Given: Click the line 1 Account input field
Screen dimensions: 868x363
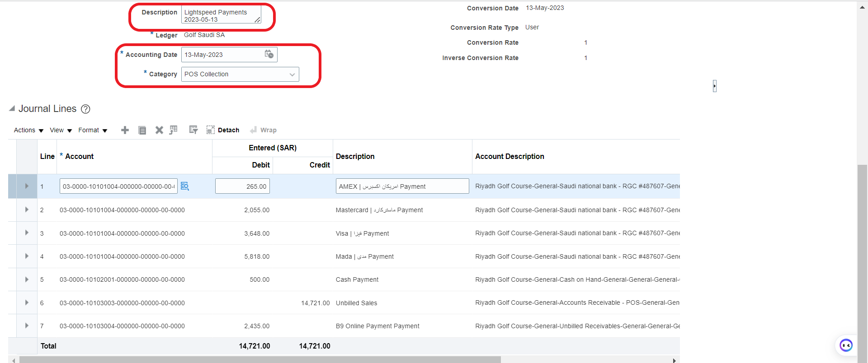Looking at the screenshot, I should pyautogui.click(x=118, y=186).
